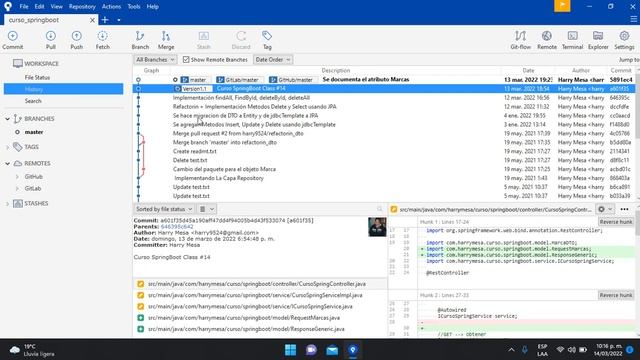Select File Status in workspace
The height and width of the screenshot is (360, 640).
click(37, 77)
